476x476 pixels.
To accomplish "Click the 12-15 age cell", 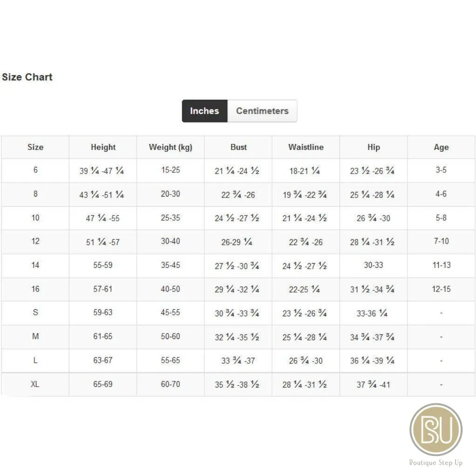I will coord(441,289).
